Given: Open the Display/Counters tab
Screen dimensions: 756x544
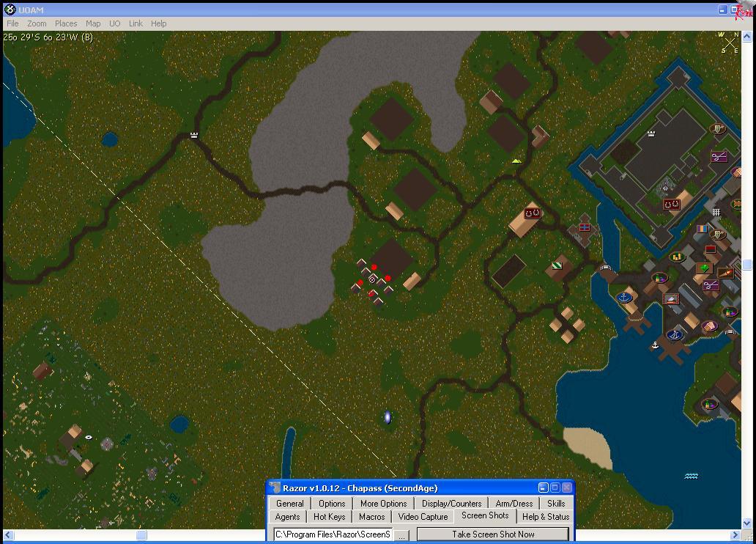Looking at the screenshot, I should pyautogui.click(x=451, y=504).
